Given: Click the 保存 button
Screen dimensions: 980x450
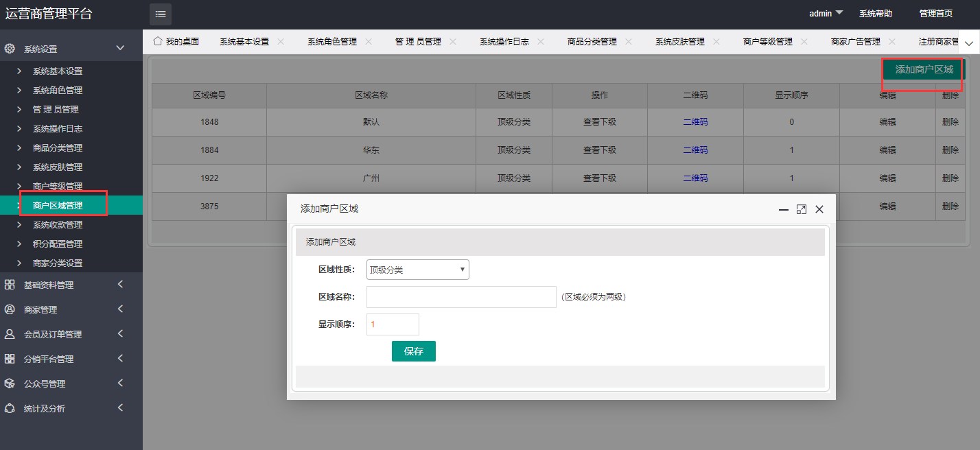Looking at the screenshot, I should [413, 351].
